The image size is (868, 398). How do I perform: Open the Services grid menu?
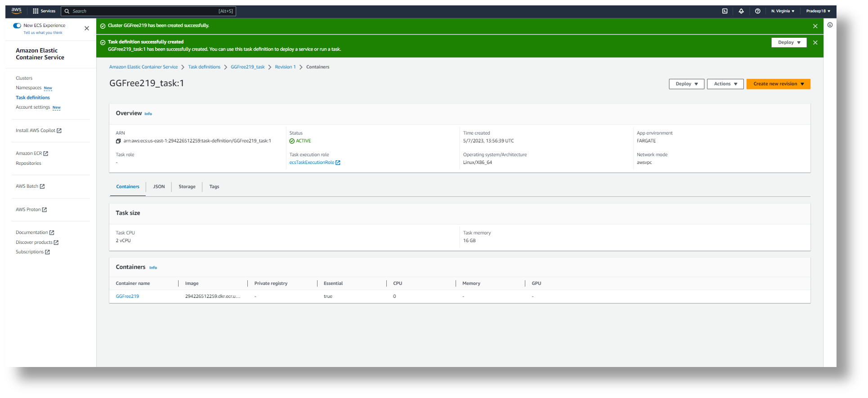point(44,11)
